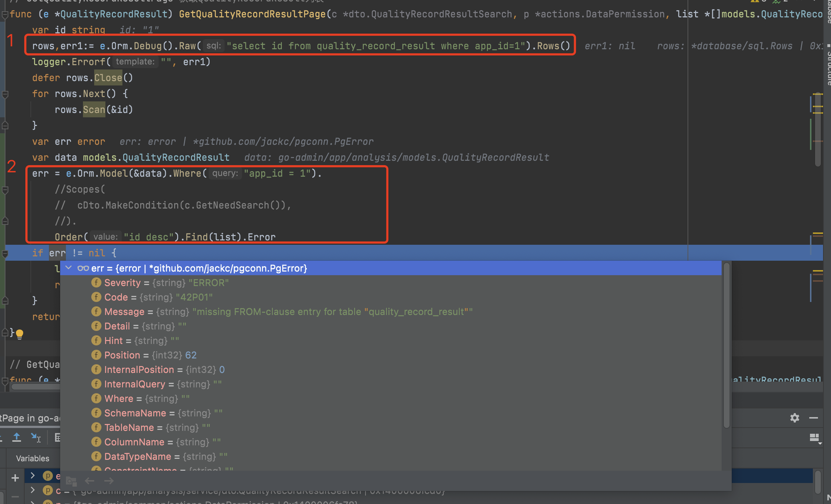Hide the debug tool window with minus
This screenshot has height=504, width=831.
coord(814,418)
